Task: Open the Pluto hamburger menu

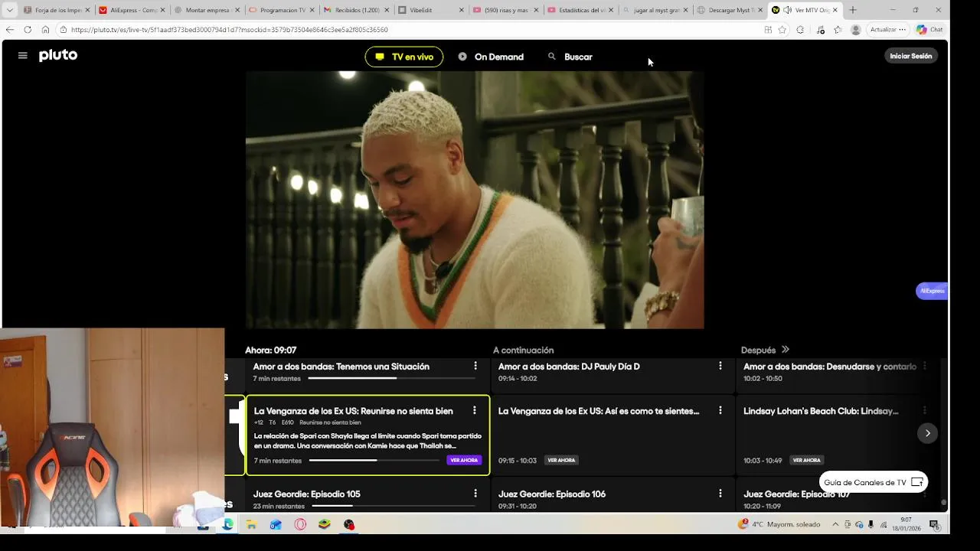Action: coord(22,56)
